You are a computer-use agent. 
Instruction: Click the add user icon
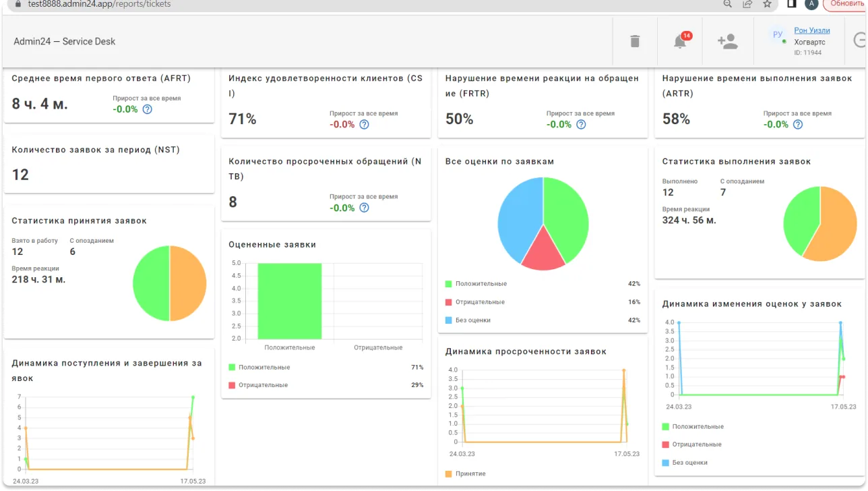point(727,42)
